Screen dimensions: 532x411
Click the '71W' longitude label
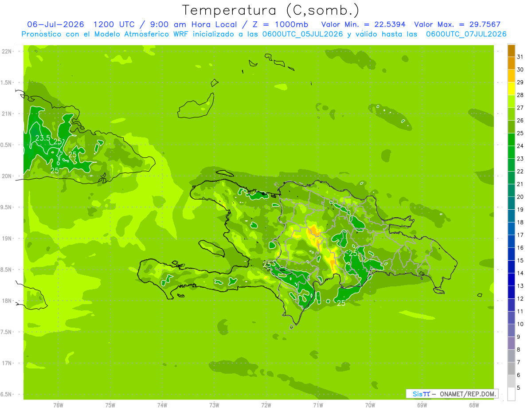click(318, 405)
